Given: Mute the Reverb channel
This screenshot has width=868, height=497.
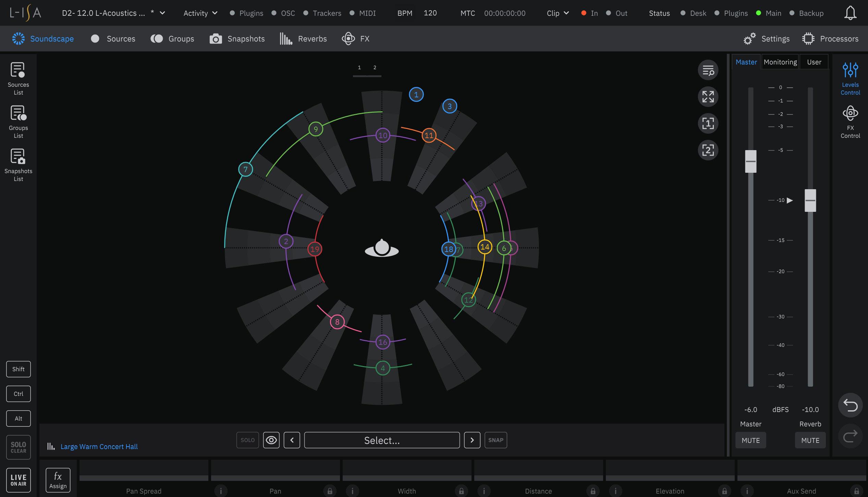Looking at the screenshot, I should 810,440.
